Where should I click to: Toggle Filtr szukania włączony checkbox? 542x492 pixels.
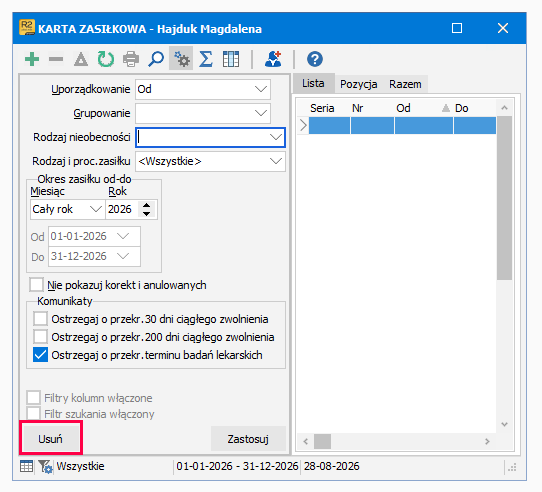pos(34,414)
